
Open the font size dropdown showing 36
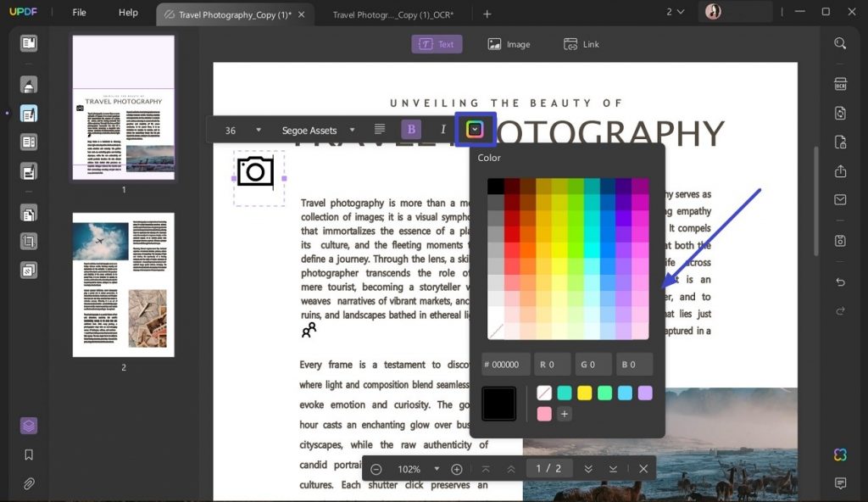click(x=242, y=130)
